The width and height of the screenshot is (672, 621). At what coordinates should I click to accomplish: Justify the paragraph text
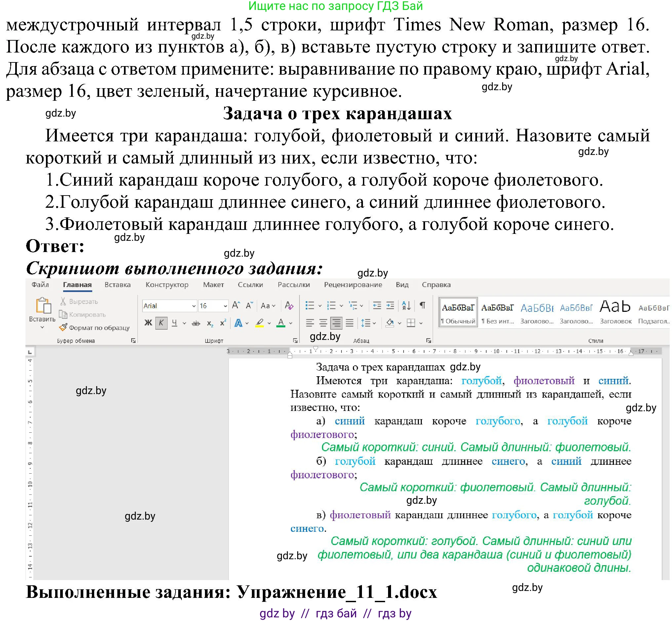(x=349, y=323)
